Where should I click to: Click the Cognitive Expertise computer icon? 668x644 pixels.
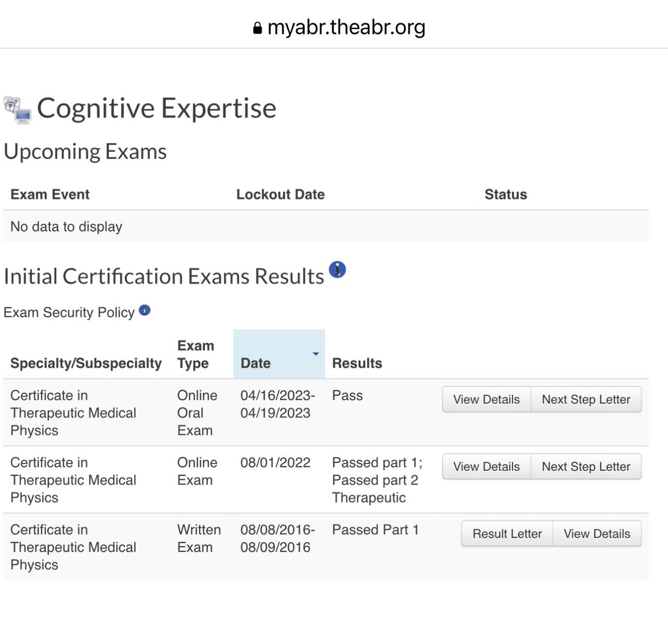[18, 109]
